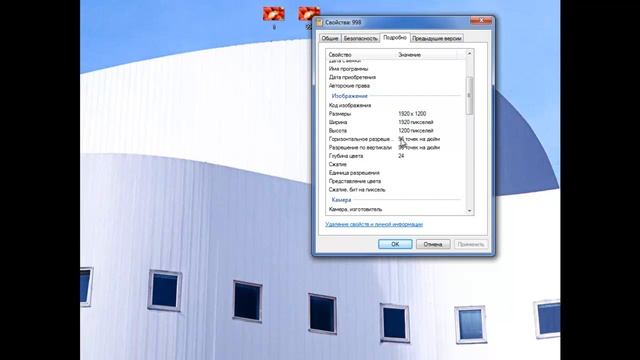Select the Глубина цвета property label
Screen dimensions: 640x360
tap(346, 156)
